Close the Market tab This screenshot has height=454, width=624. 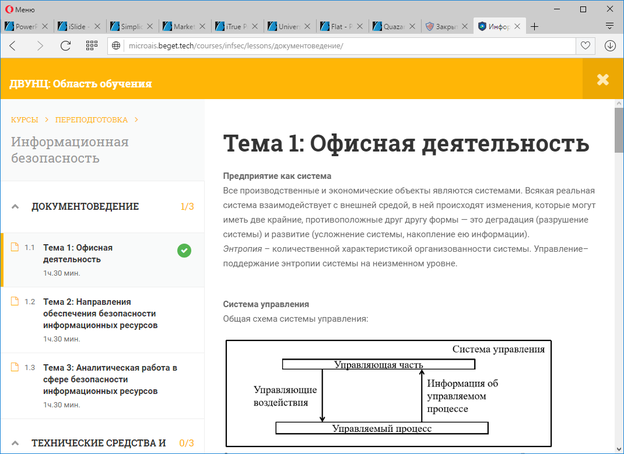coord(202,26)
